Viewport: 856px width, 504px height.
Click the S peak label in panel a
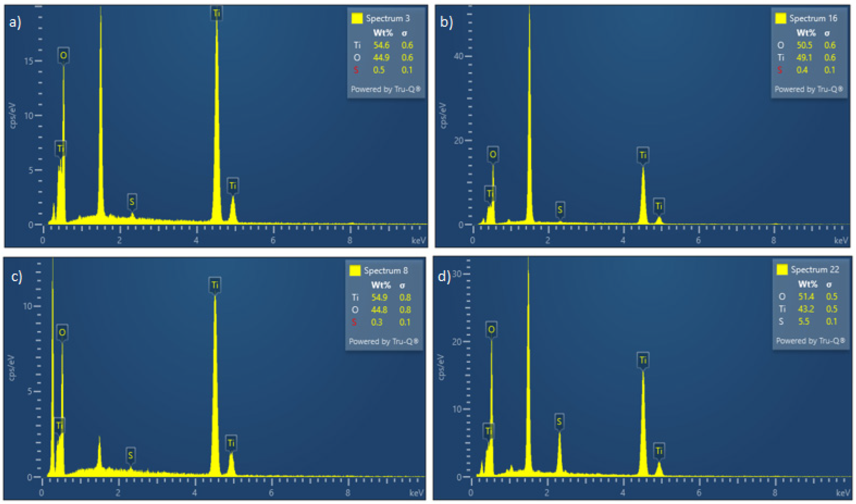coord(132,202)
